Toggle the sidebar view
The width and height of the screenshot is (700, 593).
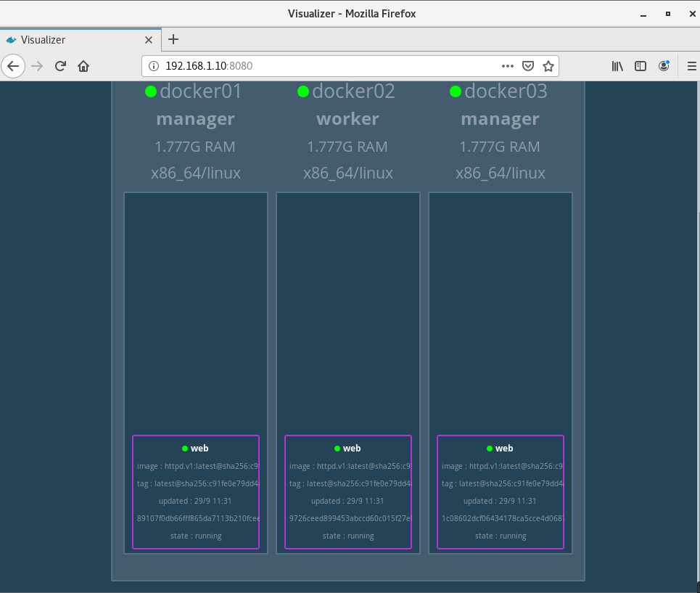(x=641, y=66)
